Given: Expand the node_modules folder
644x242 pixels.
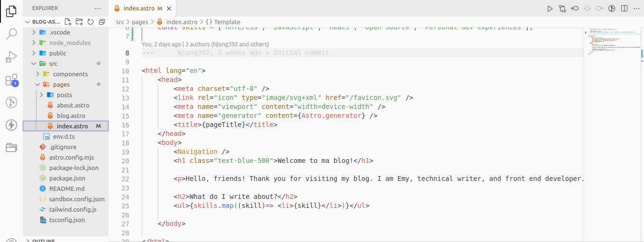Looking at the screenshot, I should pos(70,43).
